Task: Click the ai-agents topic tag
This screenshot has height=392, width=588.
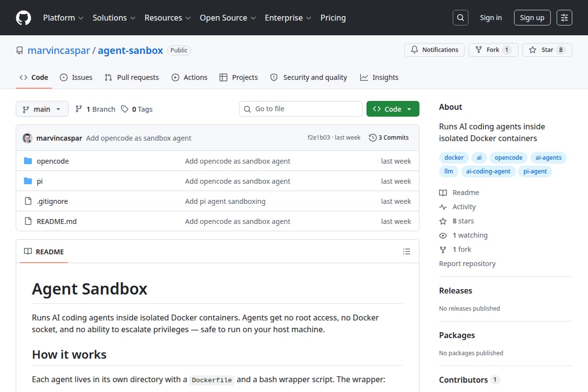Action: (x=548, y=158)
